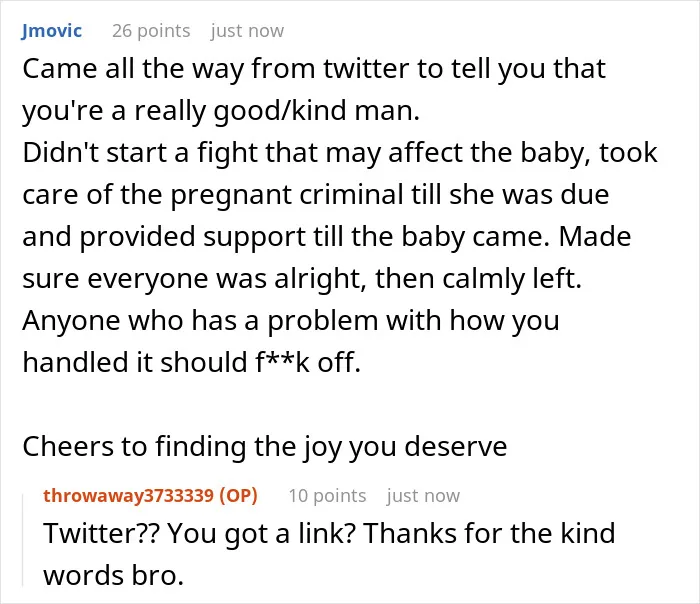Open the throwaway3733339 user profile

click(x=129, y=496)
